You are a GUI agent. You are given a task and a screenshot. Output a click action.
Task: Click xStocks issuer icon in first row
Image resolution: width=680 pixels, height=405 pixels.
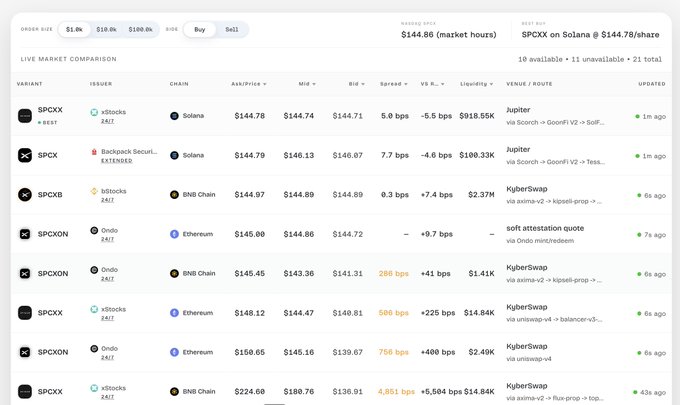[94, 112]
